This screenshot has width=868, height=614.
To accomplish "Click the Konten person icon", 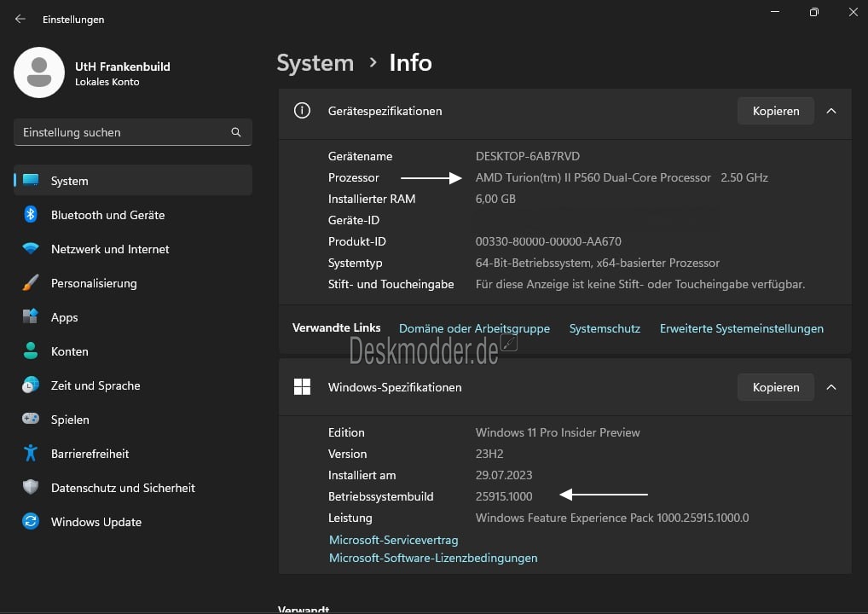I will click(x=31, y=351).
